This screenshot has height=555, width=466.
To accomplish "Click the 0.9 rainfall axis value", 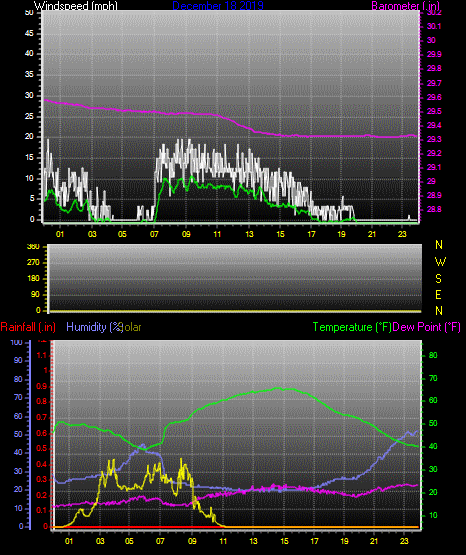I will 42,386.
